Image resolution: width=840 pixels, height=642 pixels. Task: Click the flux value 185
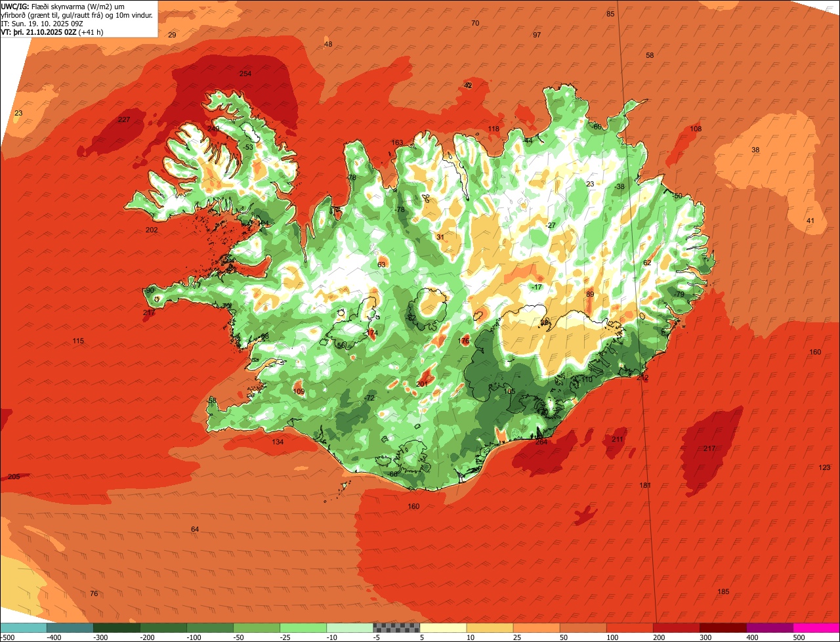(x=723, y=591)
